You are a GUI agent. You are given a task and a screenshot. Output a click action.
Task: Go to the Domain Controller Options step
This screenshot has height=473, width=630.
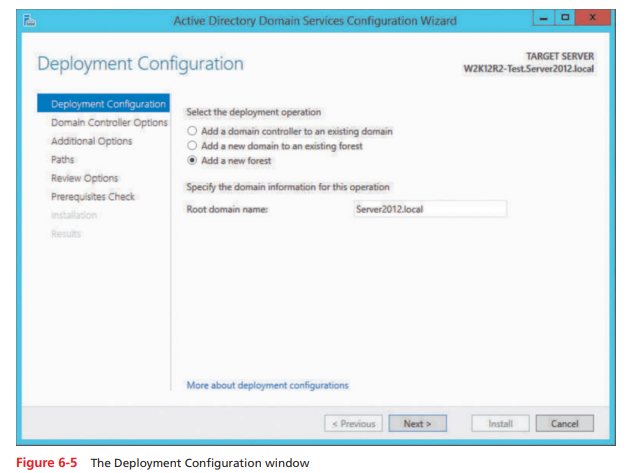coord(109,122)
